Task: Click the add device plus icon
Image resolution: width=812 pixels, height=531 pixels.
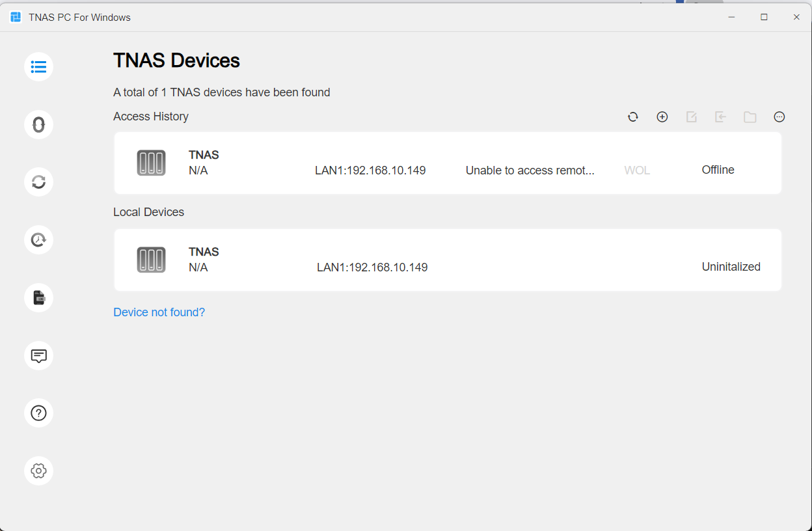Action: (662, 117)
